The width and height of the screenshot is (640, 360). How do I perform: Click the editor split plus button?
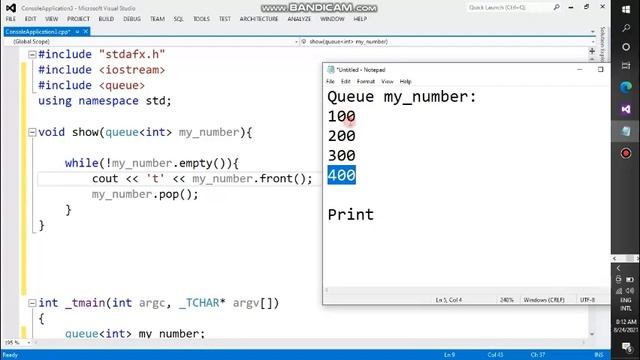592,51
